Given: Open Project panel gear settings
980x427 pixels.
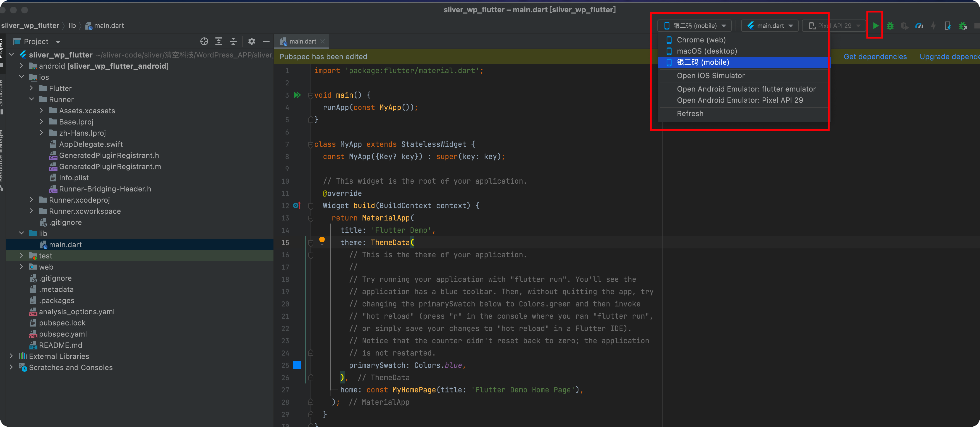Looking at the screenshot, I should (x=251, y=41).
